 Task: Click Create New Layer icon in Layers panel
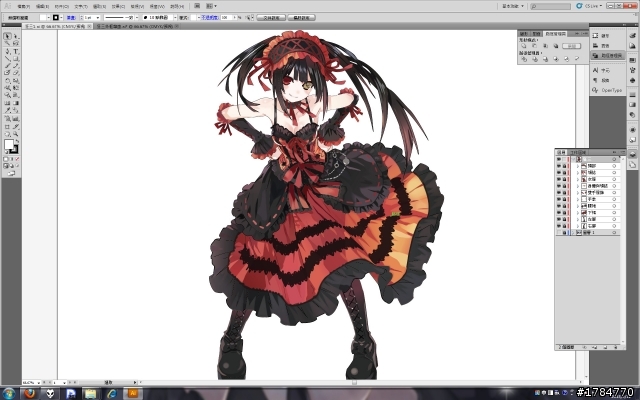605,347
